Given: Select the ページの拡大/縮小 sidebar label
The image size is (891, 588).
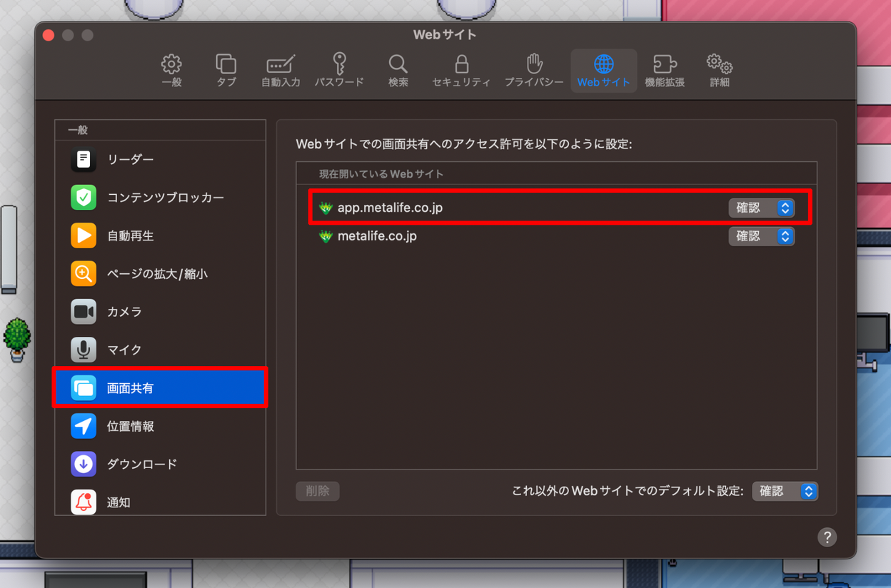Looking at the screenshot, I should pos(157,273).
